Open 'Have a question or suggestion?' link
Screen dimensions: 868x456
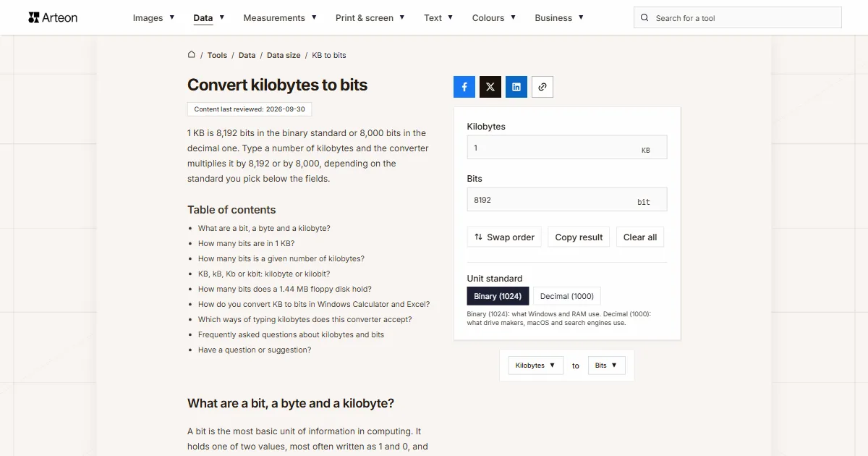(x=255, y=350)
